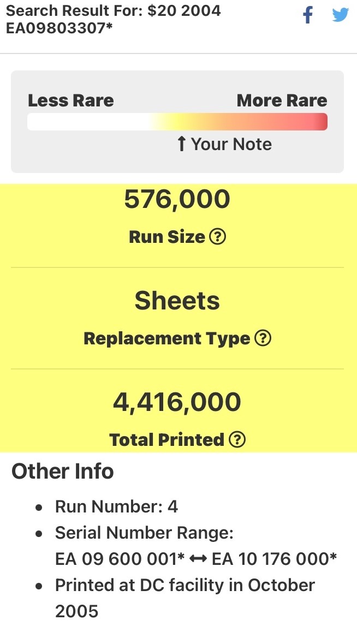The image size is (357, 644).
Task: Open Replacement Type help question mark
Action: (x=263, y=338)
